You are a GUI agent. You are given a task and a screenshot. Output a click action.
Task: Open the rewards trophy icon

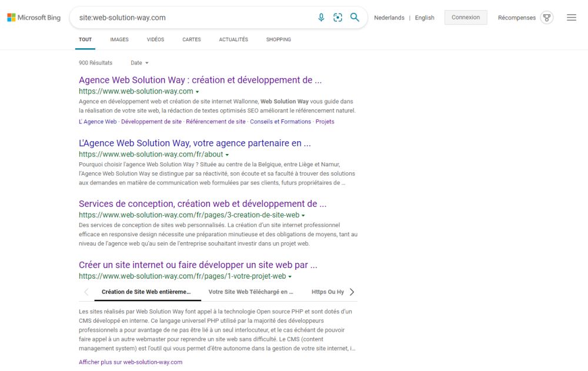pos(547,18)
